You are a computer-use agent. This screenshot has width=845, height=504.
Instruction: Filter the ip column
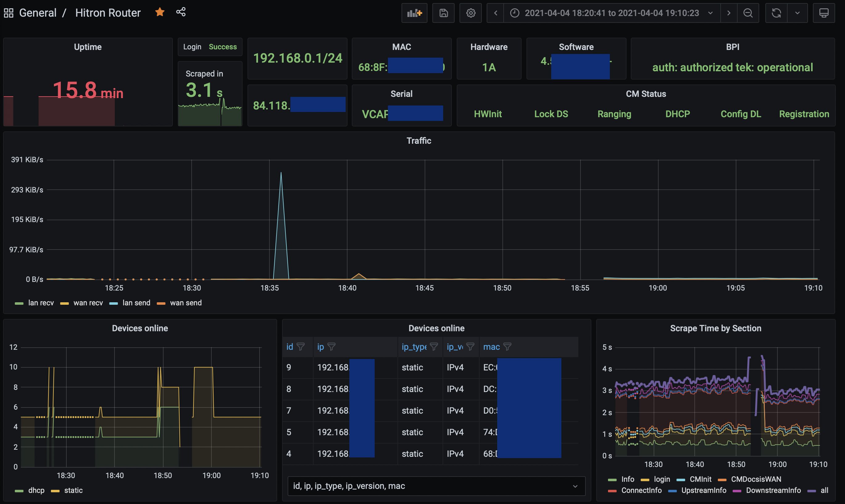pos(332,346)
